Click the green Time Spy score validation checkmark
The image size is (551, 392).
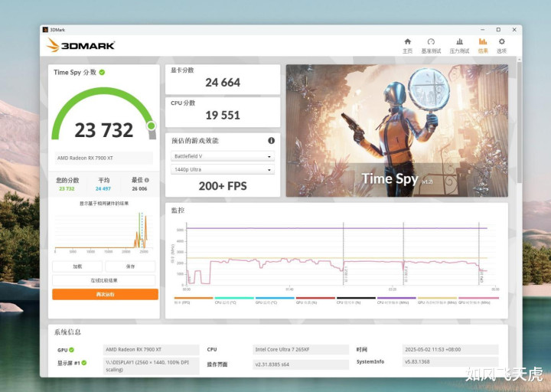coord(102,73)
